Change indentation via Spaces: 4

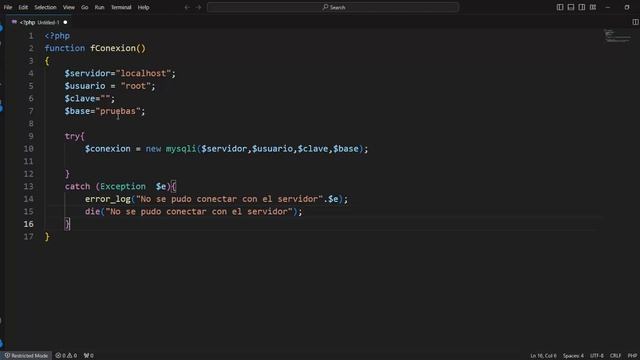(x=573, y=356)
